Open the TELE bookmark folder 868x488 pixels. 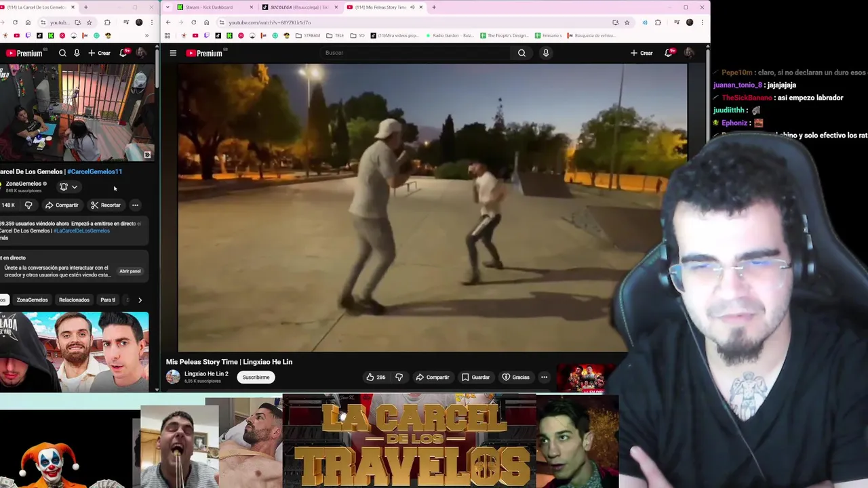coord(335,35)
